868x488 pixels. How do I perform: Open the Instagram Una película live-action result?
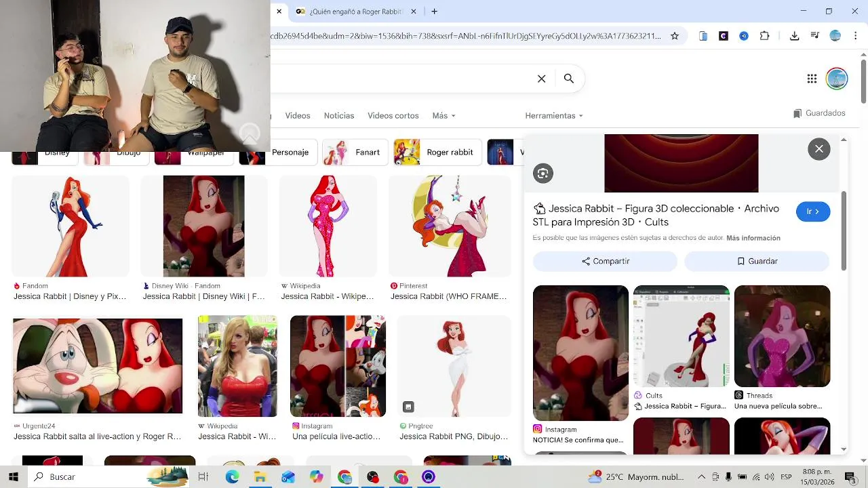(x=338, y=366)
